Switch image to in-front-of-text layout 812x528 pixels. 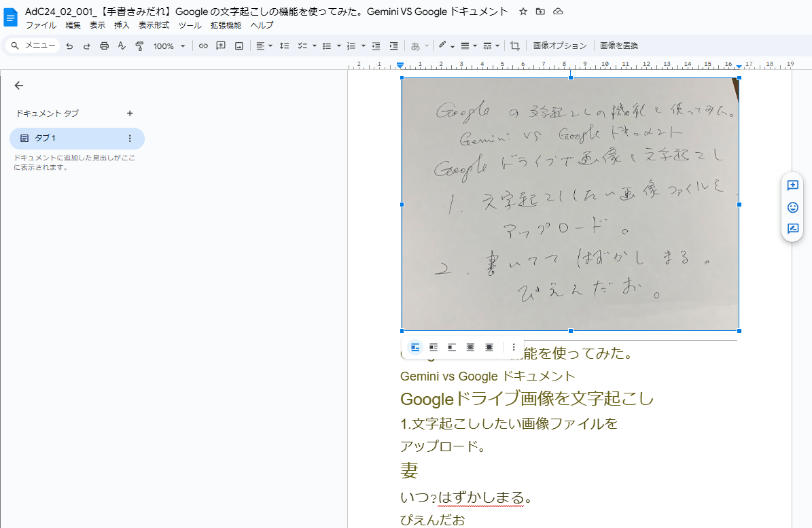(x=489, y=347)
